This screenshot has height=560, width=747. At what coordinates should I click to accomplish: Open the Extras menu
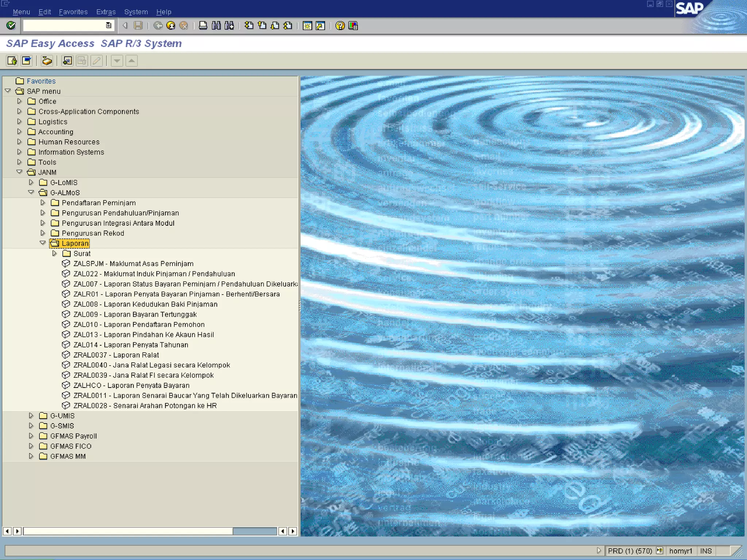106,12
